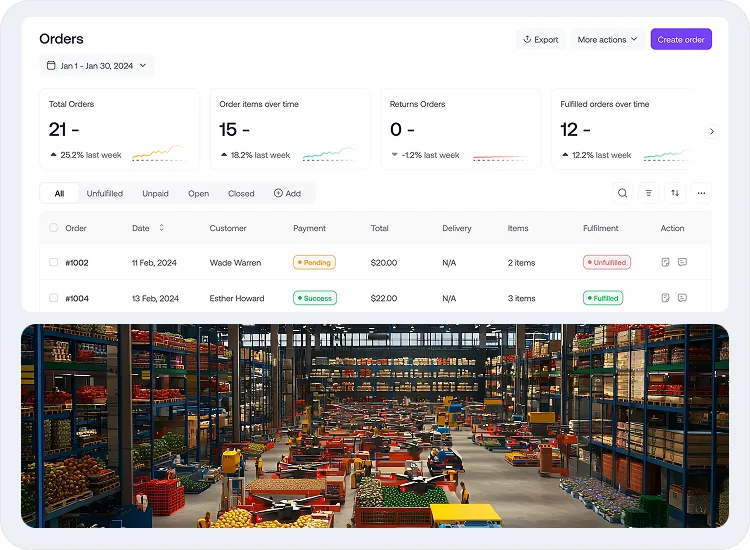Open the Jan 1 - Jan 30, 2024 date range dropdown
Image resolution: width=750 pixels, height=550 pixels.
(x=96, y=66)
